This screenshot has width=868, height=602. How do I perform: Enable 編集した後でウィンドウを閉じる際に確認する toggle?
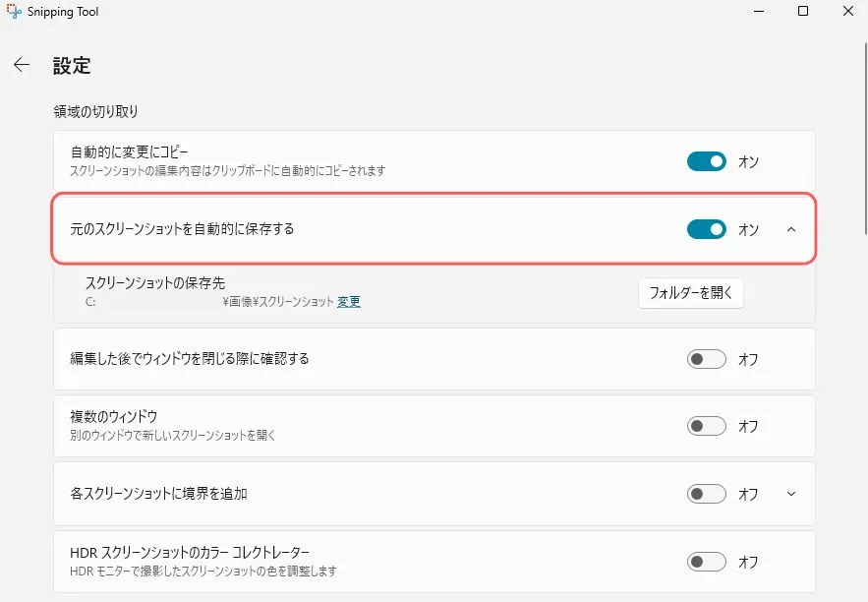point(706,359)
